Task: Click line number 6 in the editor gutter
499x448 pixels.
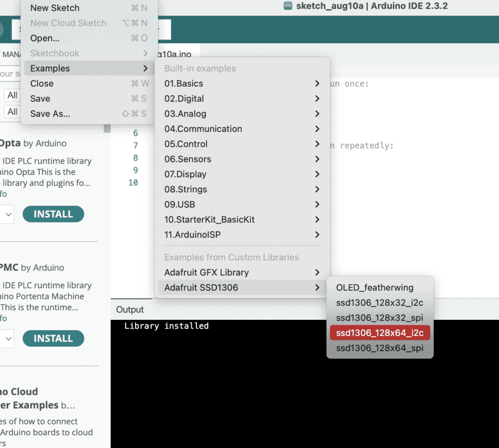Action: [135, 133]
